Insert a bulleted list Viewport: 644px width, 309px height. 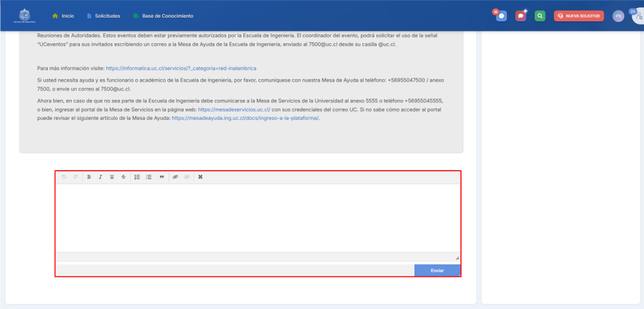point(148,177)
